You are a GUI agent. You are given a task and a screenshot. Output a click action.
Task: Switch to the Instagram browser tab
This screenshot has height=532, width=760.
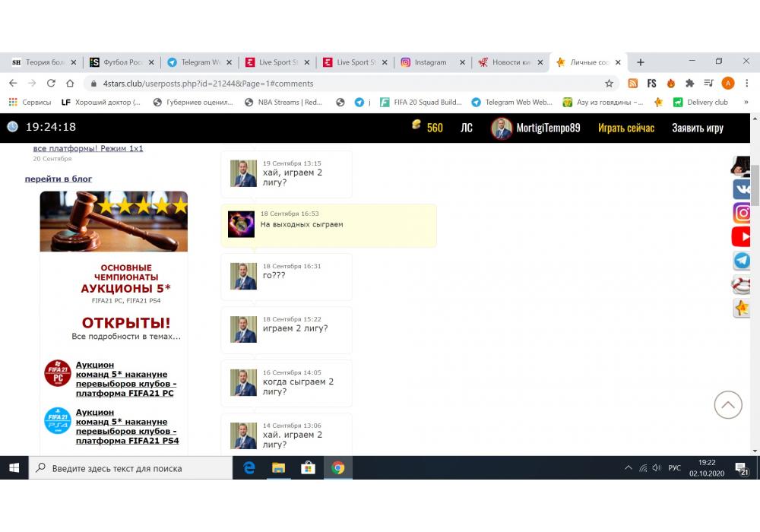pos(430,62)
